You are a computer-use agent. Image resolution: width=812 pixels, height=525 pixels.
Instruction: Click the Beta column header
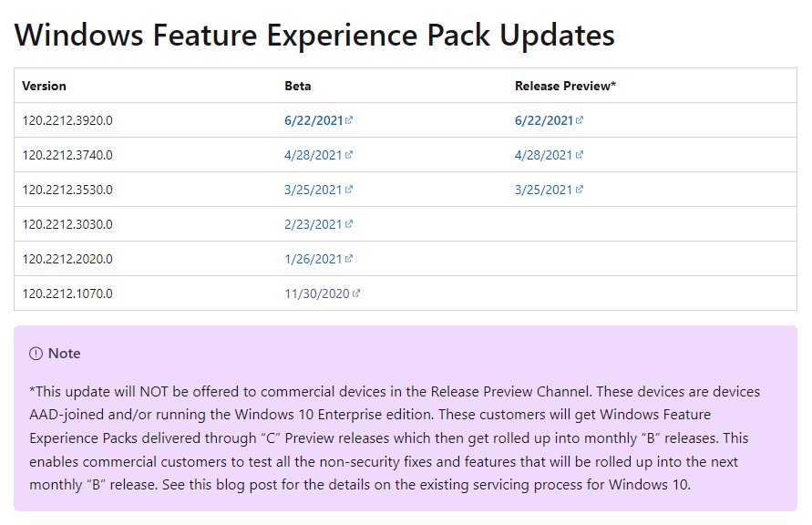coord(297,86)
